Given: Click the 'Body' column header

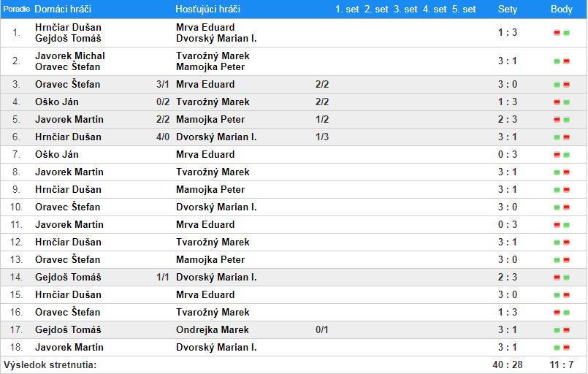Looking at the screenshot, I should pos(561,9).
